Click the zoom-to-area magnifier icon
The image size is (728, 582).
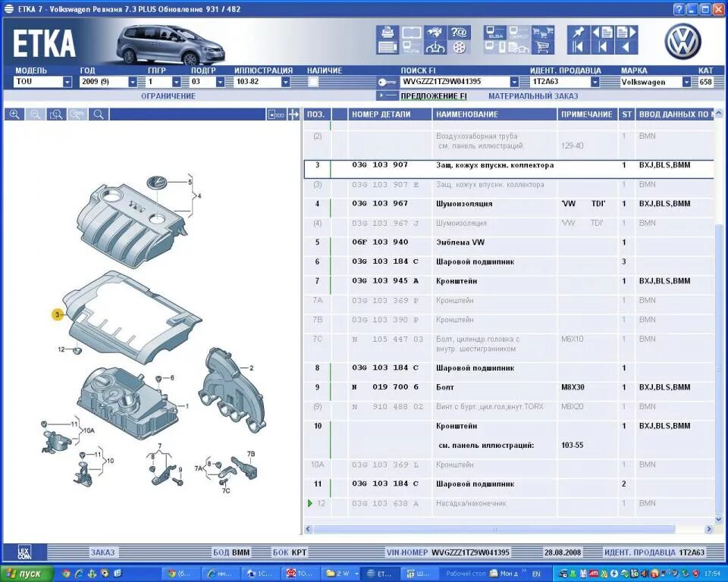coord(56,114)
